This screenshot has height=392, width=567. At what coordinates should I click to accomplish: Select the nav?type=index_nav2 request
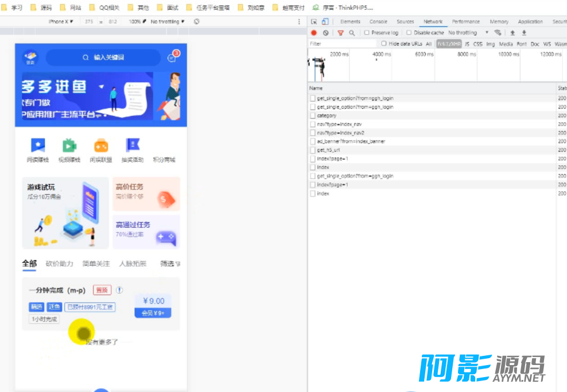pyautogui.click(x=433, y=133)
